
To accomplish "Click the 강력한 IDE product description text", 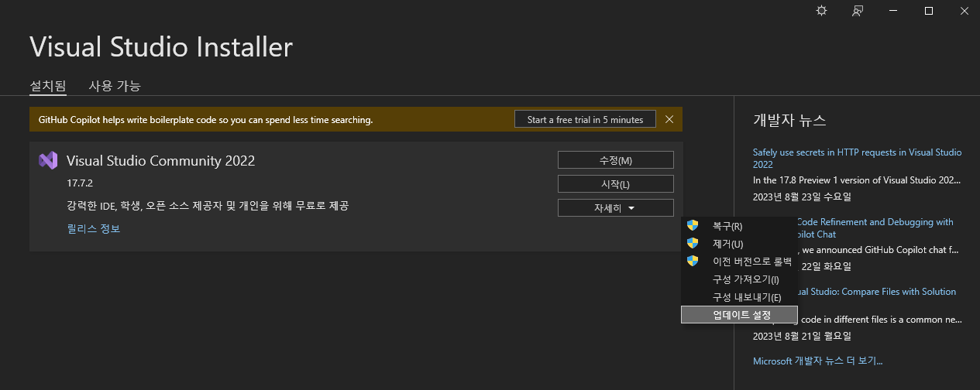I will coord(208,206).
